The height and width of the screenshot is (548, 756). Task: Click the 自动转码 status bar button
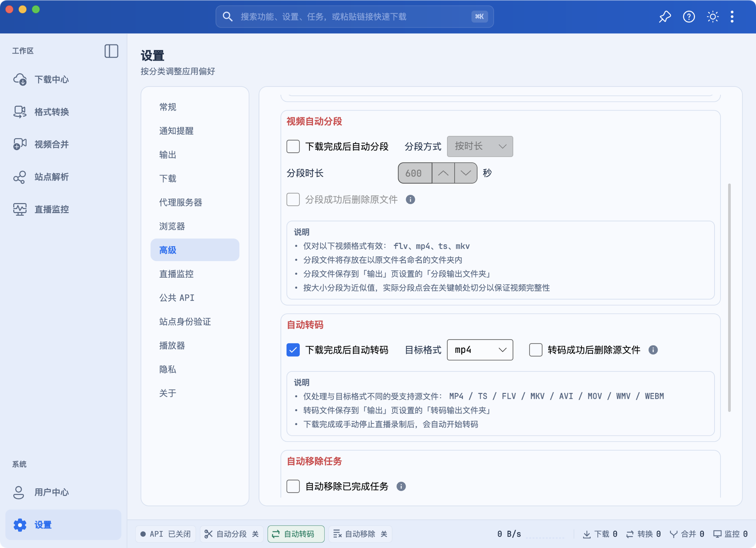[296, 534]
